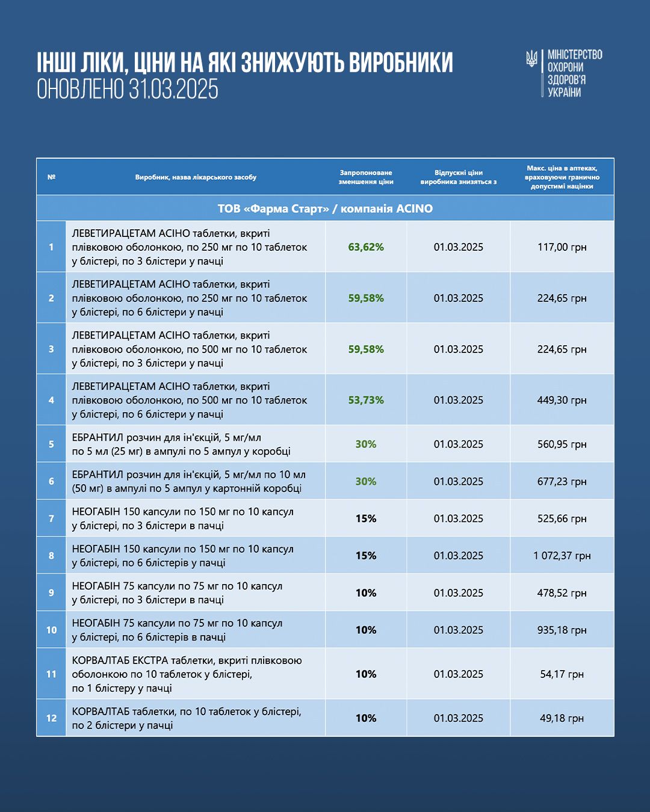Click 'МІНІСТЕРСТВО ОХОРОНИ ЗДОРОВ'Я УКРАЇНИ' logo text
This screenshot has width=650, height=812.
[x=575, y=73]
